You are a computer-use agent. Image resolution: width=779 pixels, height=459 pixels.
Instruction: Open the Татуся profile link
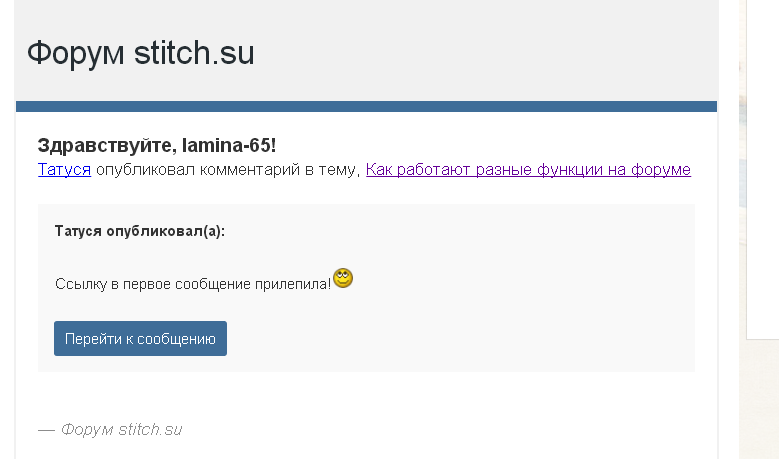pyautogui.click(x=64, y=170)
